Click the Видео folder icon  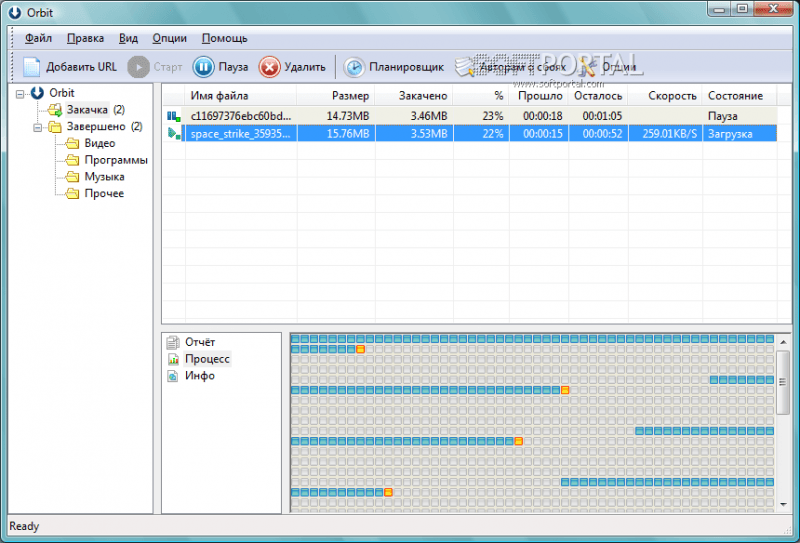click(x=72, y=143)
